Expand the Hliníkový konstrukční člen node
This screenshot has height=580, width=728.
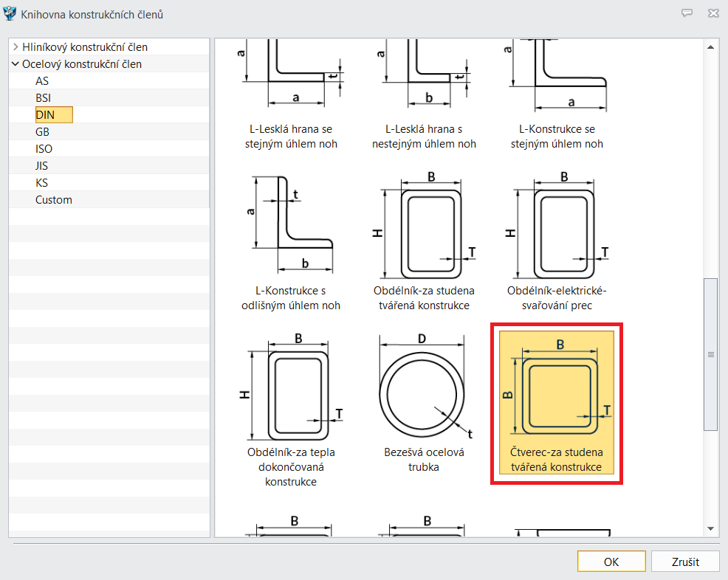[16, 47]
